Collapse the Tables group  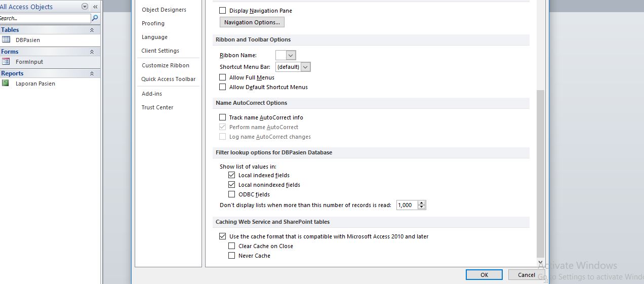pos(92,30)
